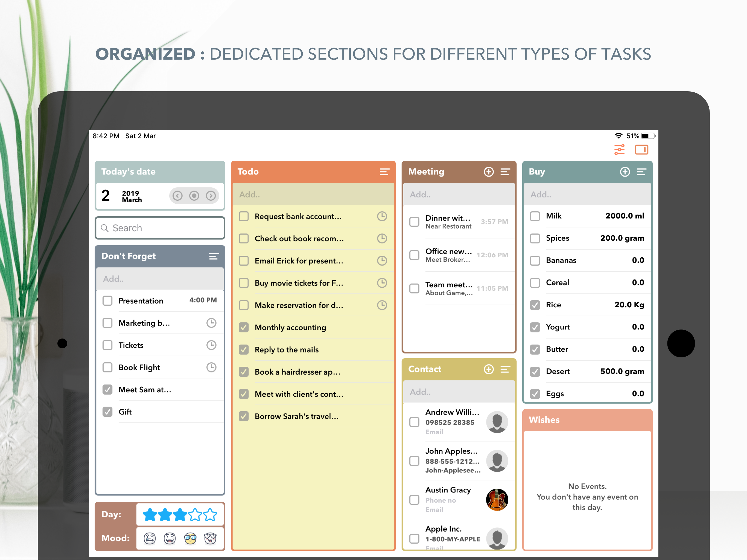Add a new Meeting with plus icon

pyautogui.click(x=489, y=172)
